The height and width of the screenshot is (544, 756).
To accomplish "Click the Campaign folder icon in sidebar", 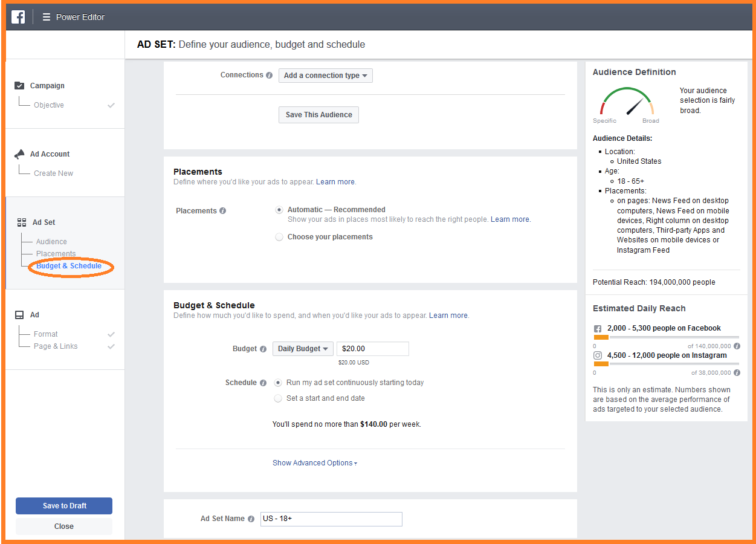I will (x=19, y=86).
